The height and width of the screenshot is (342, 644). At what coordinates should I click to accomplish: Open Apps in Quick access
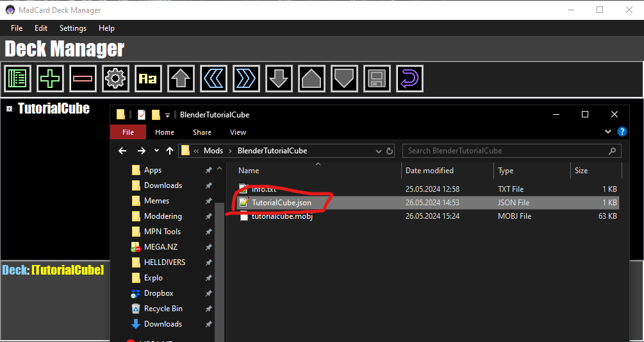tap(153, 170)
